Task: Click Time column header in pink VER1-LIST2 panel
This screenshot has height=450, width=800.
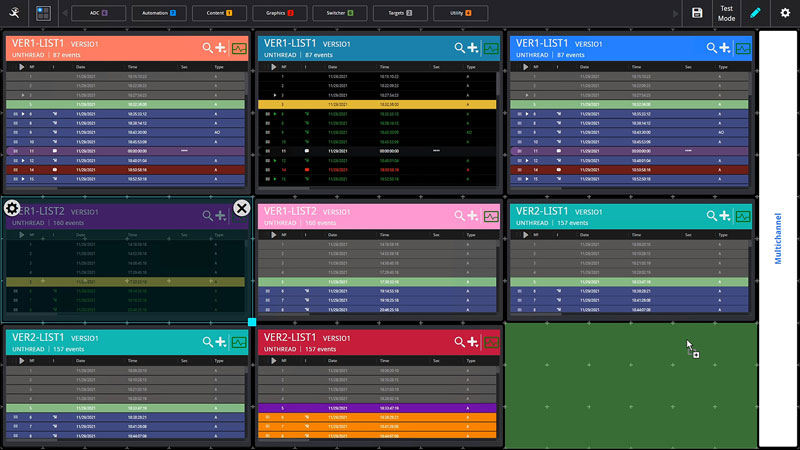Action: point(384,235)
